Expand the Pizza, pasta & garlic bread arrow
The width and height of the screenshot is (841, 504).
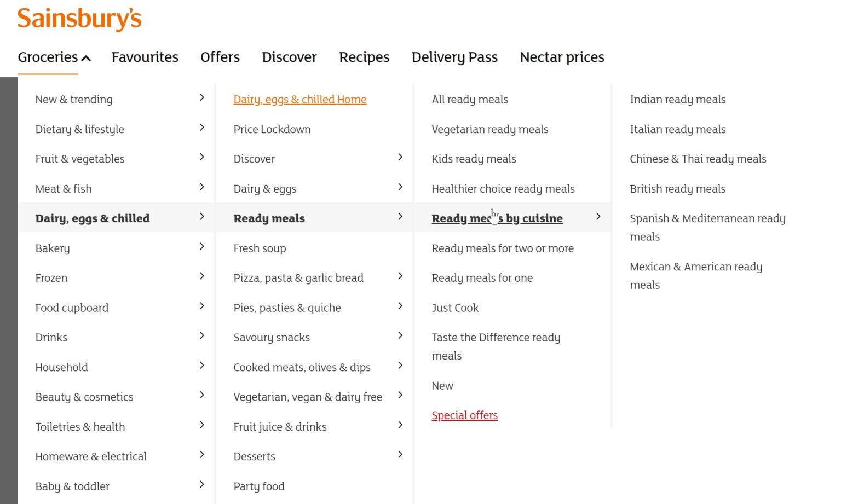(400, 276)
